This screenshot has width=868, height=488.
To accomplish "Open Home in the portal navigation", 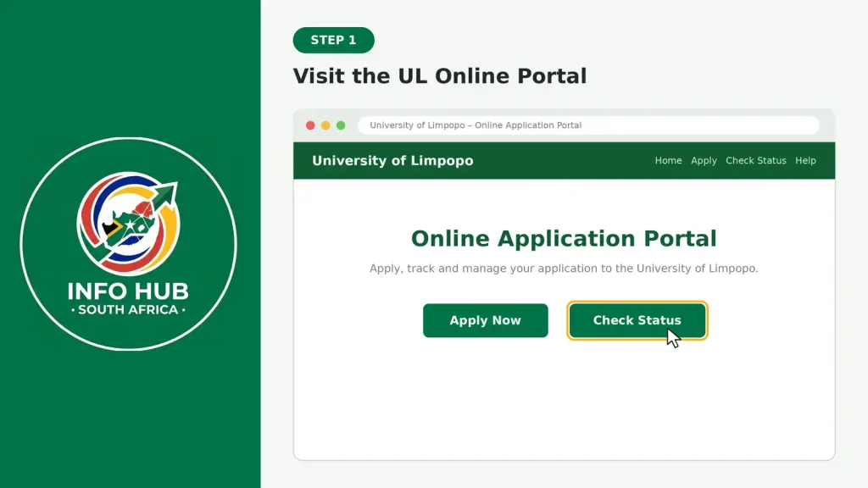I will (x=668, y=160).
